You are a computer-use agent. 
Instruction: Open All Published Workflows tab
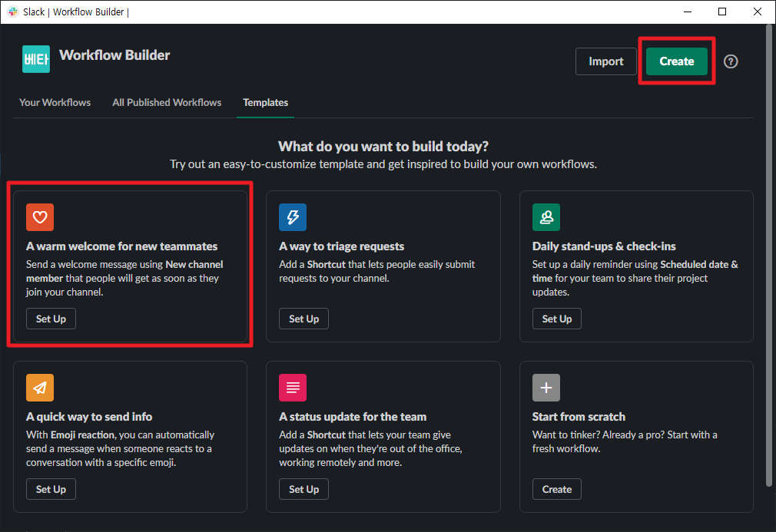[x=167, y=102]
